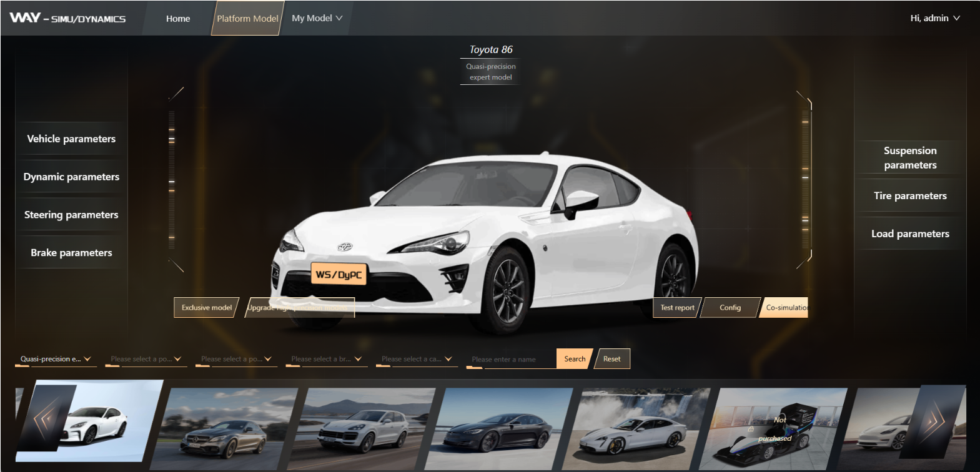Focus the 'Please enter a name' field

tap(511, 360)
